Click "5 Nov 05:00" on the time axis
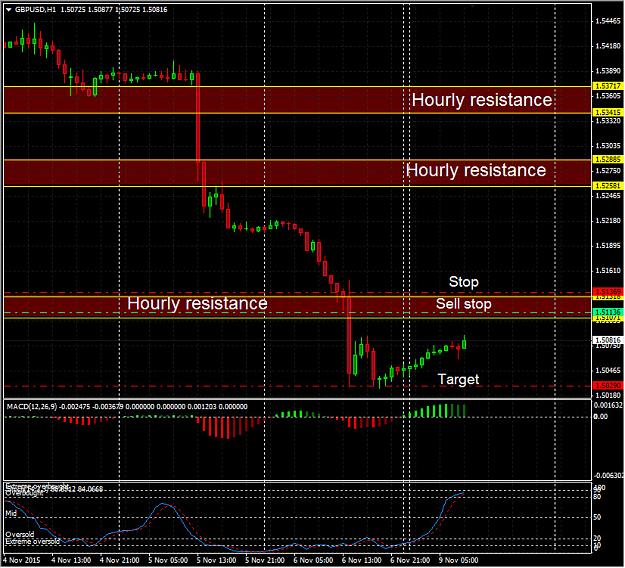This screenshot has width=625, height=568. 168,560
